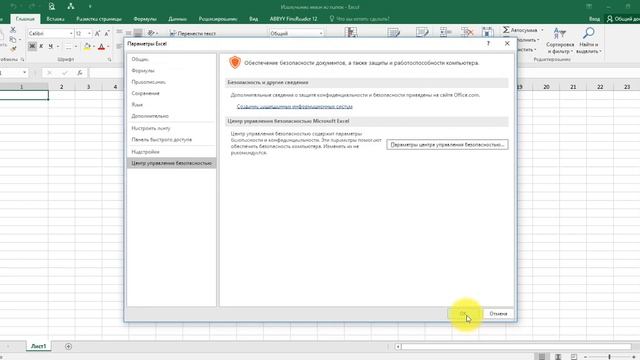The image size is (640, 360).
Task: Toggle underline formatting (Ч) in the ribbon
Action: (x=51, y=47)
